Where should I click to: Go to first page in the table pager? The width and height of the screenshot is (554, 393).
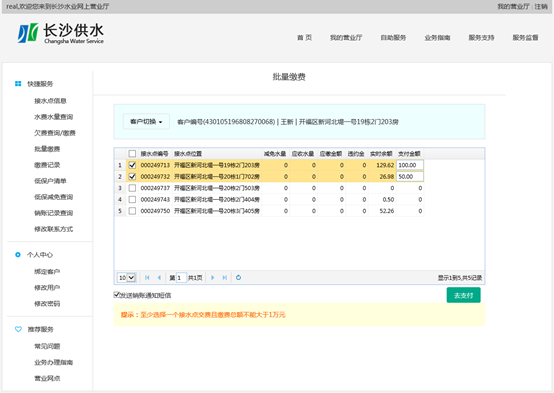pos(147,277)
